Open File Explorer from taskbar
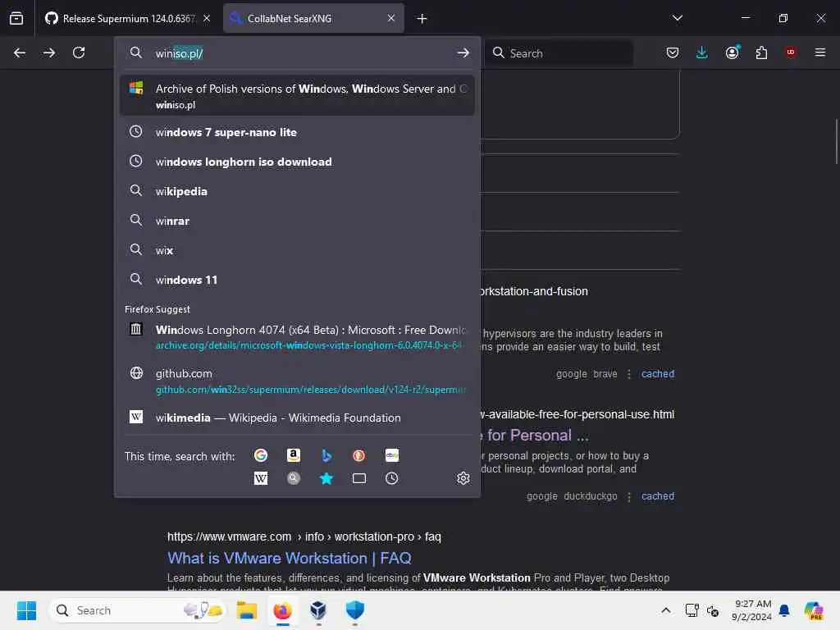This screenshot has width=840, height=630. coord(247,610)
